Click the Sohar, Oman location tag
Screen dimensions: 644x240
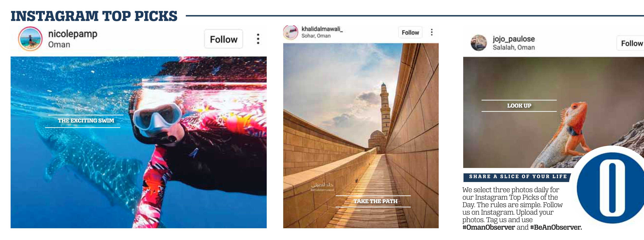(316, 36)
